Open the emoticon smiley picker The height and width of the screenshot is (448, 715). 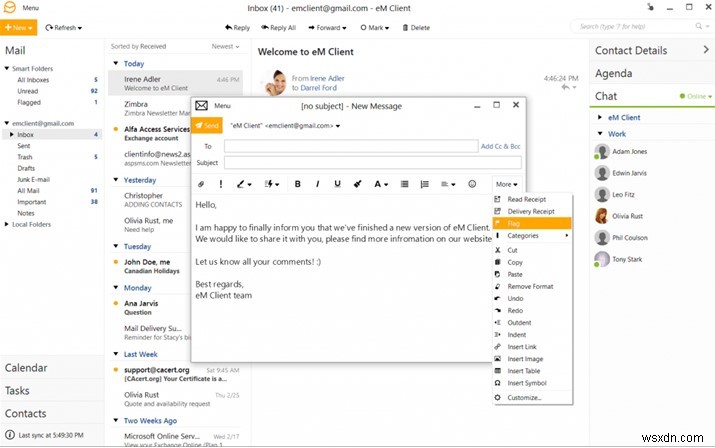(x=472, y=184)
